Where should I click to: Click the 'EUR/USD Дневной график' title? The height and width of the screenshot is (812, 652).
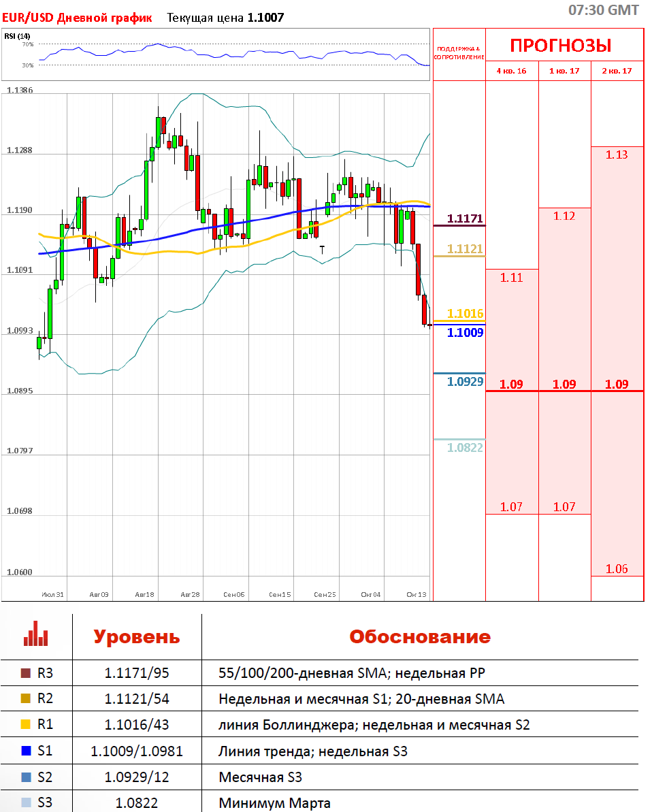pos(77,18)
